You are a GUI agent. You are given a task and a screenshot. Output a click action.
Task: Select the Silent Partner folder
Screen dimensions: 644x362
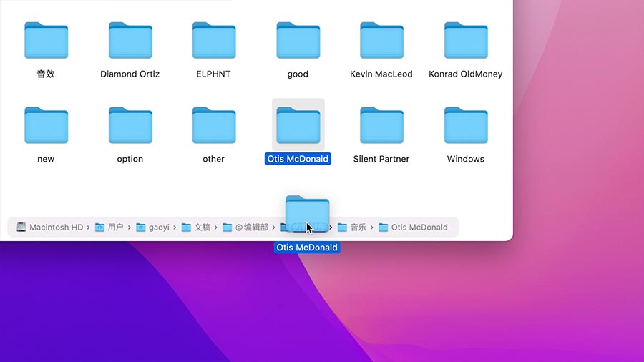tap(381, 126)
